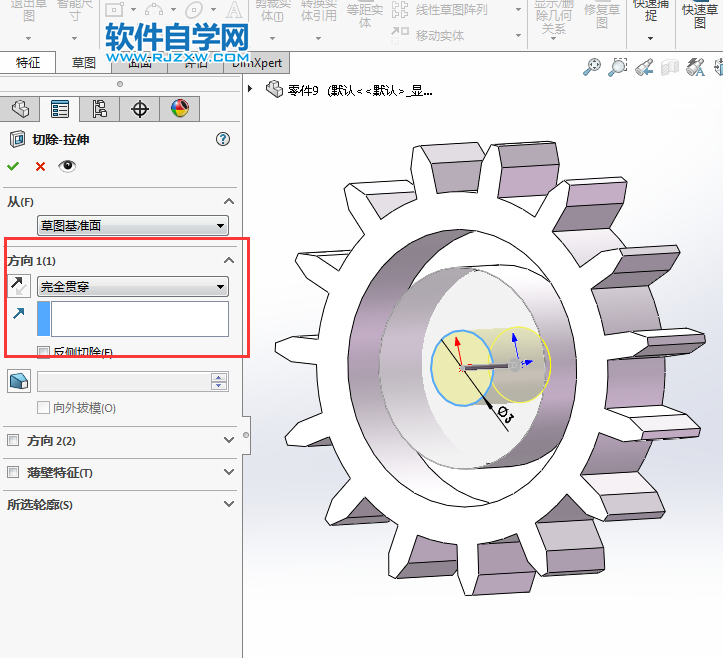The width and height of the screenshot is (723, 658).
Task: Click the panel splitter handle on the divider
Action: pos(246,435)
